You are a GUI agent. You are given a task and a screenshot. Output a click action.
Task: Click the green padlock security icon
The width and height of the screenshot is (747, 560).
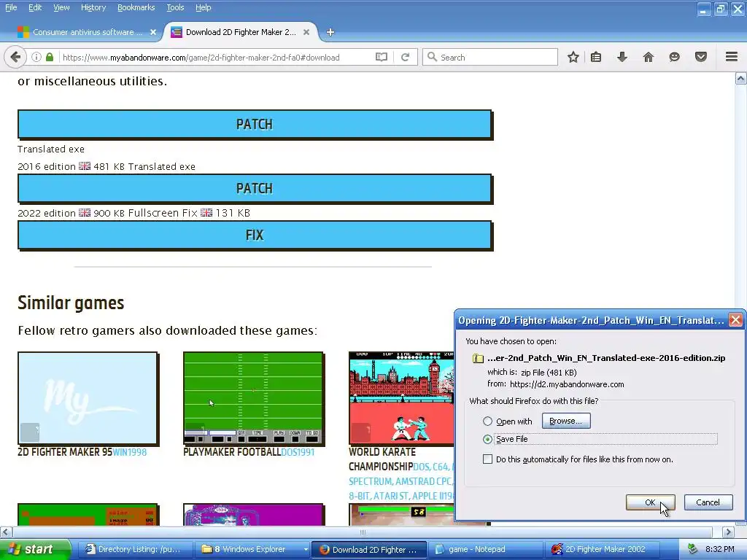point(50,57)
